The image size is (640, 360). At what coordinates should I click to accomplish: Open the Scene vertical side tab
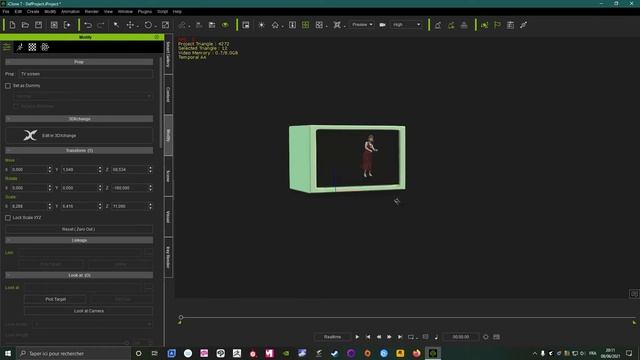(x=168, y=176)
